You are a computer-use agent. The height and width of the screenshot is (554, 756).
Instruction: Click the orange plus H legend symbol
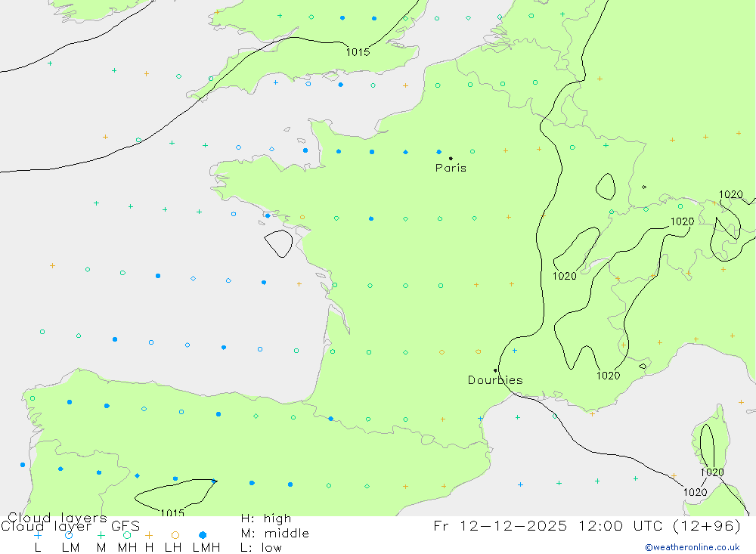pos(149,535)
